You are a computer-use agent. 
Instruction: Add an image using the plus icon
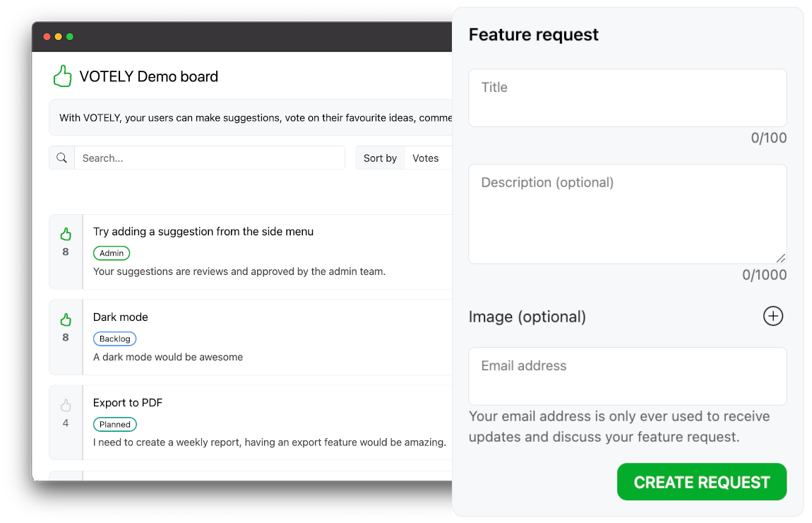click(x=773, y=316)
